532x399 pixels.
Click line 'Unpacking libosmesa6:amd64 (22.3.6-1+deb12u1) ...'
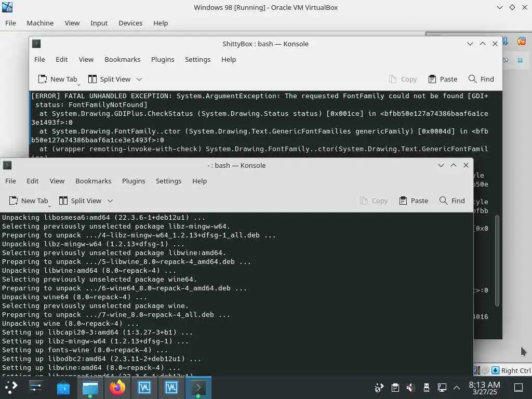(103, 218)
